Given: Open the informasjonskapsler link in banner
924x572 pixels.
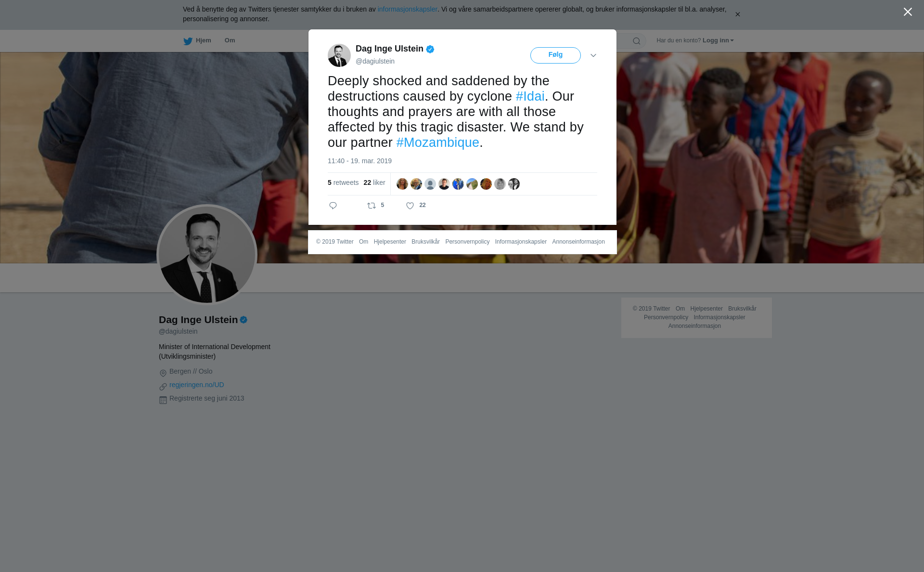Looking at the screenshot, I should 407,9.
